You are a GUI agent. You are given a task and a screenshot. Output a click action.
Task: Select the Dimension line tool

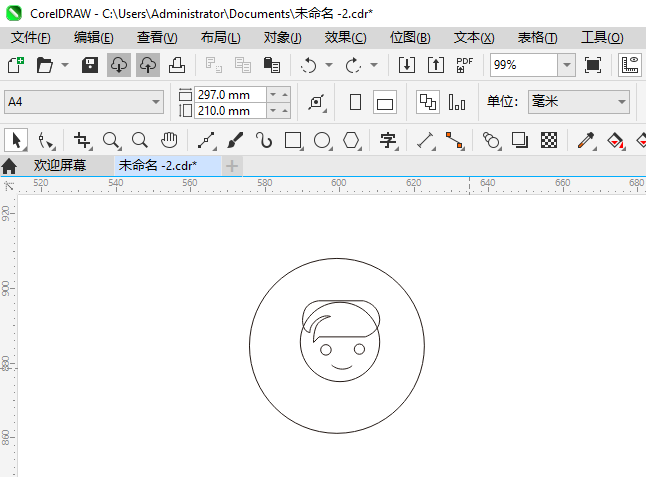426,140
